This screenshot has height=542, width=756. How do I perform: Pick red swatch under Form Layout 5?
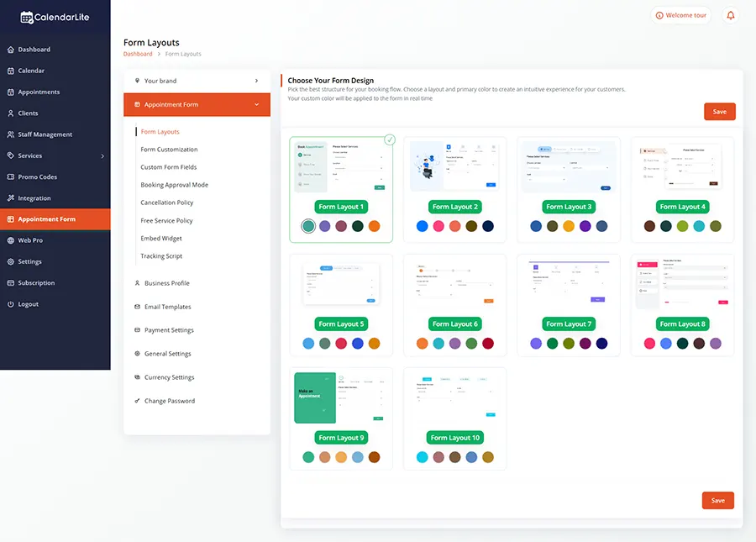[341, 344]
